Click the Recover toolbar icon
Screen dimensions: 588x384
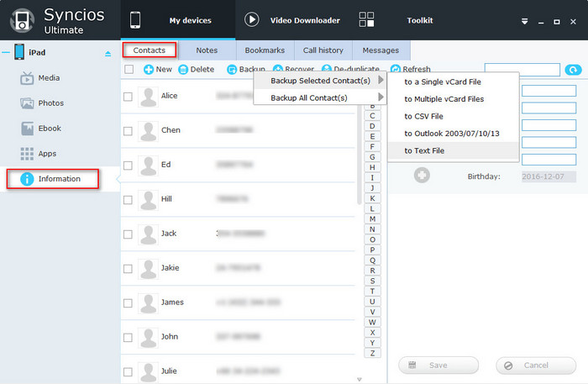pos(278,69)
